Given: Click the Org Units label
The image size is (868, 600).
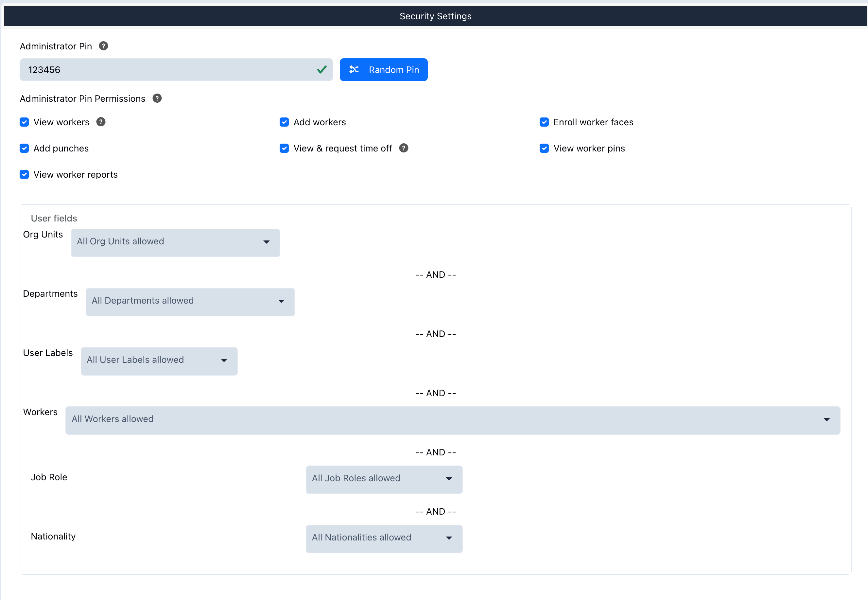Looking at the screenshot, I should click(43, 235).
